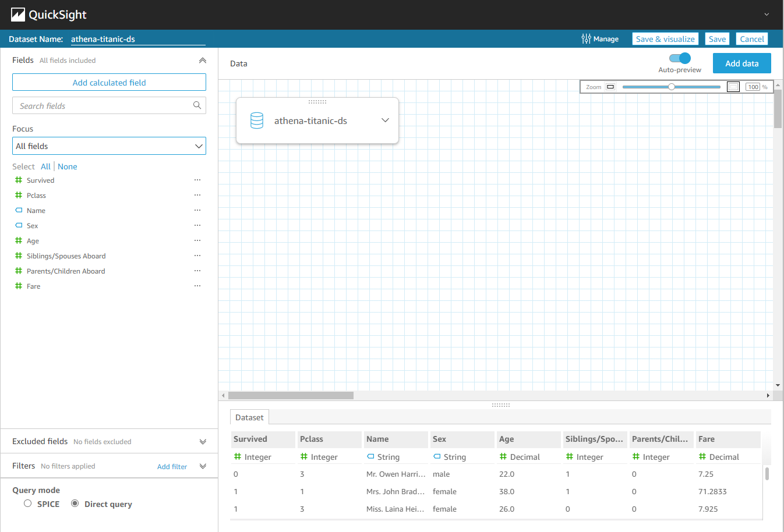784x532 pixels.
Task: Click the Pclass column header
Action: tap(329, 439)
